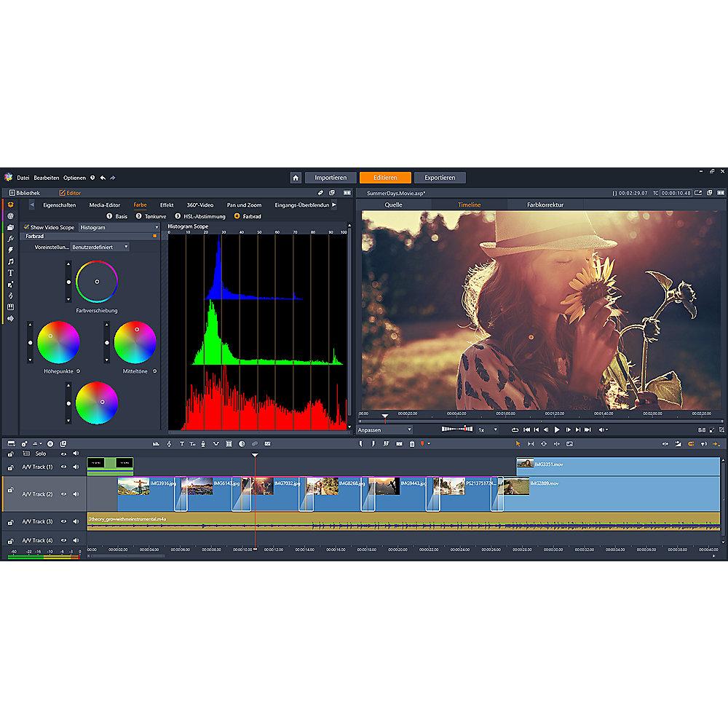Viewport: 728px width, 728px height.
Task: Click the Exportieren button
Action: (x=440, y=178)
